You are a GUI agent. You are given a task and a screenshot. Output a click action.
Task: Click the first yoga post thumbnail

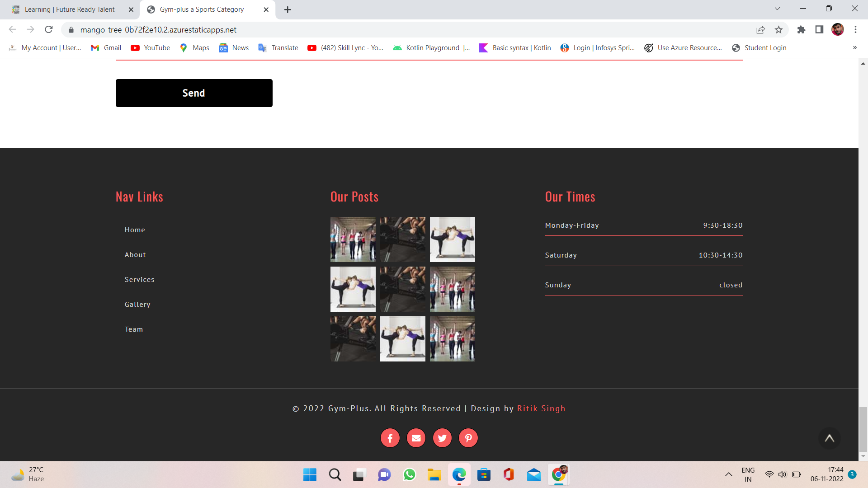click(x=452, y=239)
